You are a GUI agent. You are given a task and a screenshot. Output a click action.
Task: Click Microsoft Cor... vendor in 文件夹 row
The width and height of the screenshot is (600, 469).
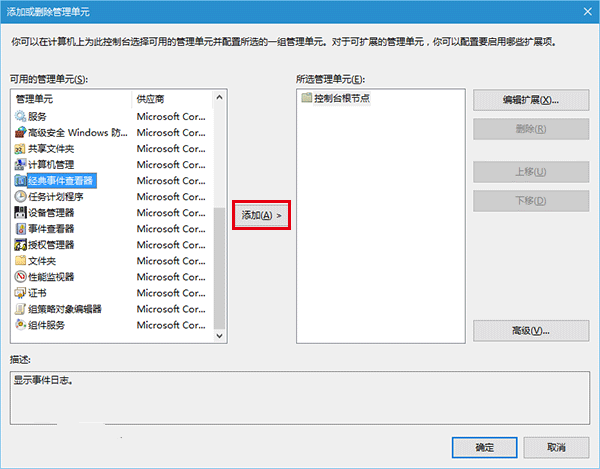tap(171, 261)
